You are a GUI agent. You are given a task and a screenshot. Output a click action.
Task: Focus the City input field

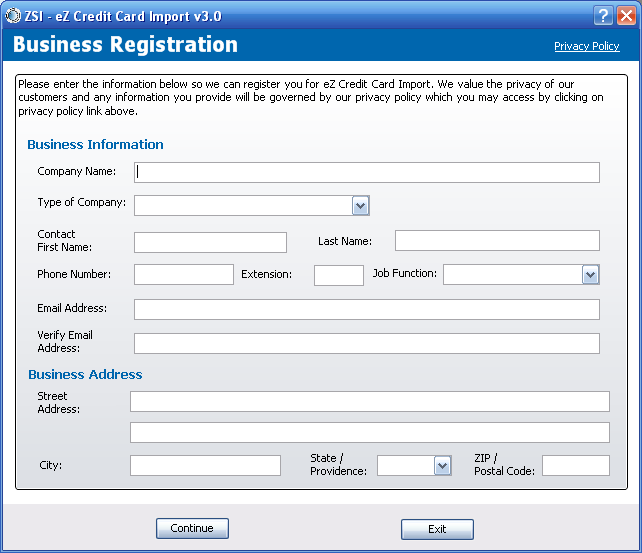coord(205,465)
